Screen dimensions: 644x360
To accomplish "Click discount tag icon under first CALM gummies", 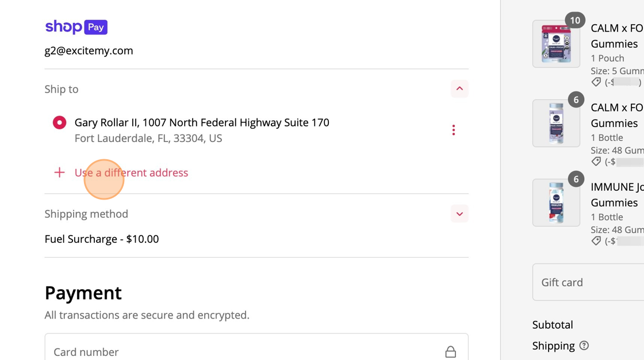I will coord(596,82).
